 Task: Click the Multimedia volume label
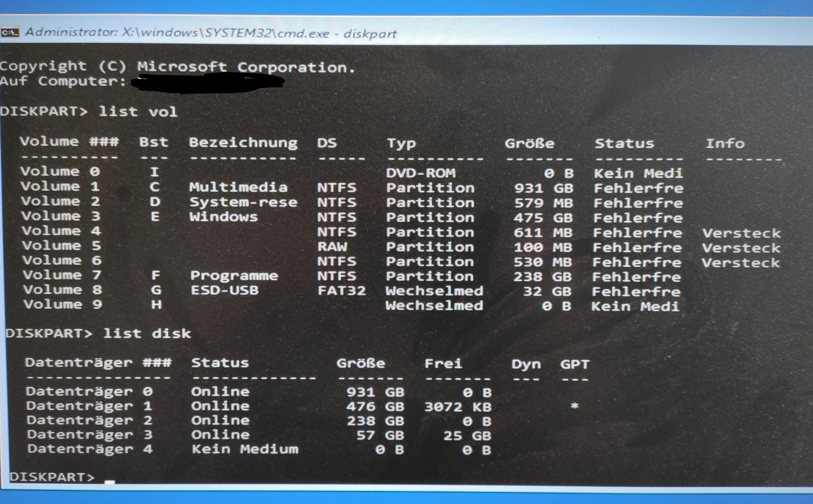[x=238, y=187]
